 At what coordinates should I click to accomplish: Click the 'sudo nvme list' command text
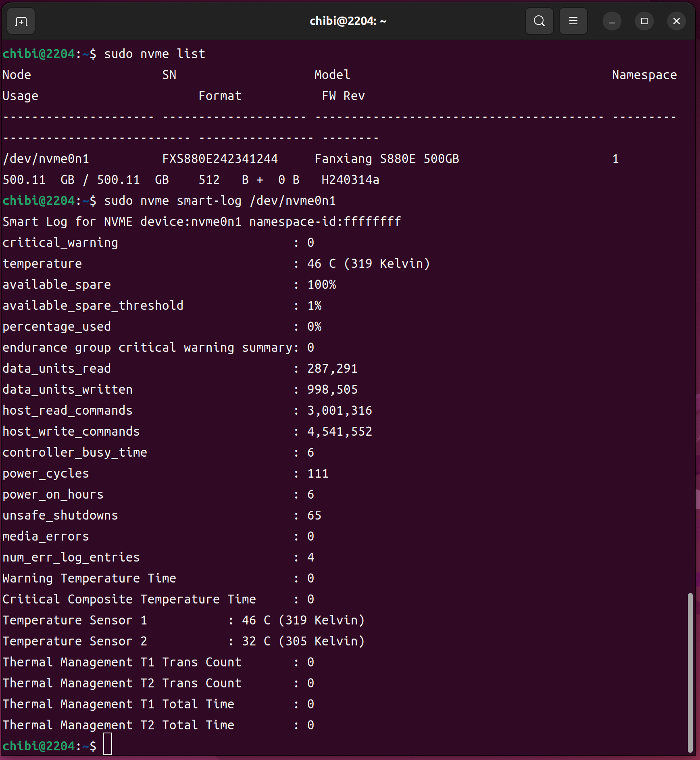[x=154, y=54]
